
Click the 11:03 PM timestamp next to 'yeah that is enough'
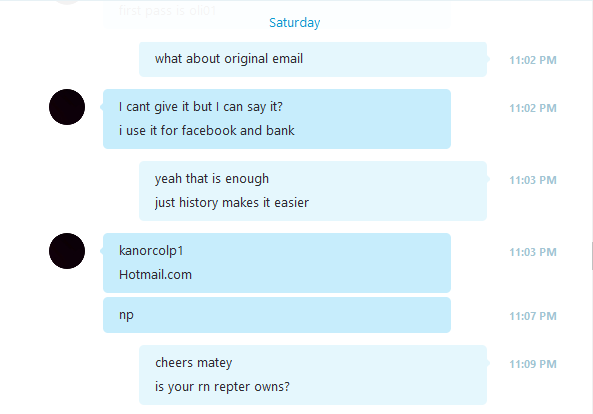click(x=533, y=180)
